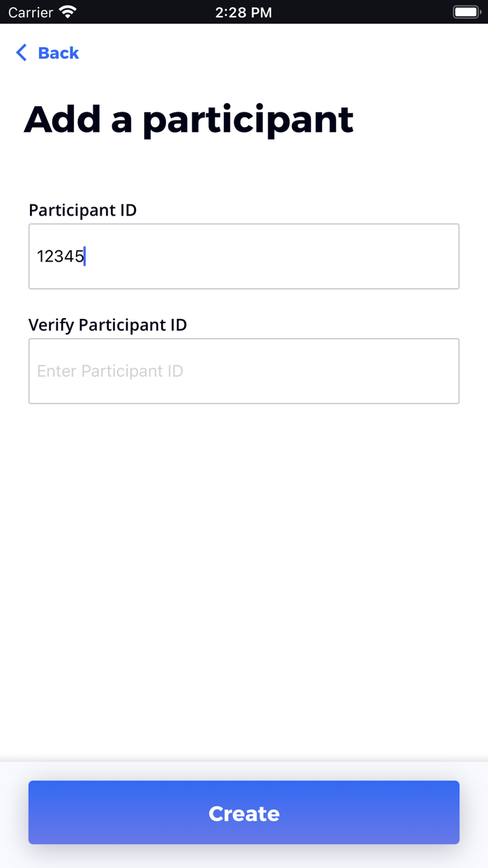Screen dimensions: 488x868
Task: Click empty white space below the form
Action: 244,572
